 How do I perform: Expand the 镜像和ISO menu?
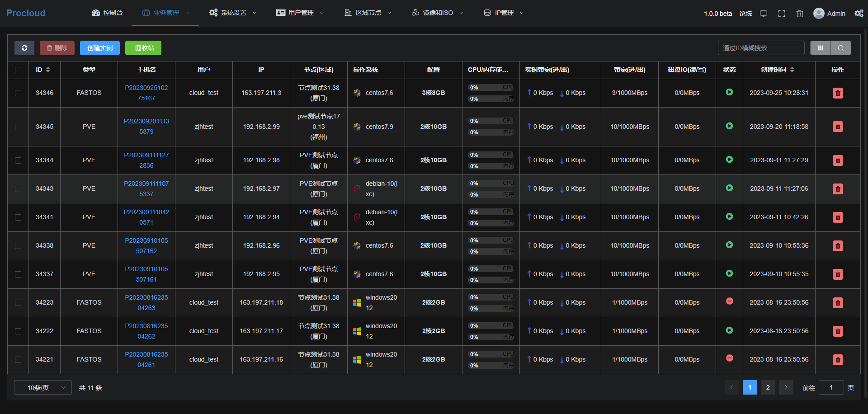coord(437,13)
